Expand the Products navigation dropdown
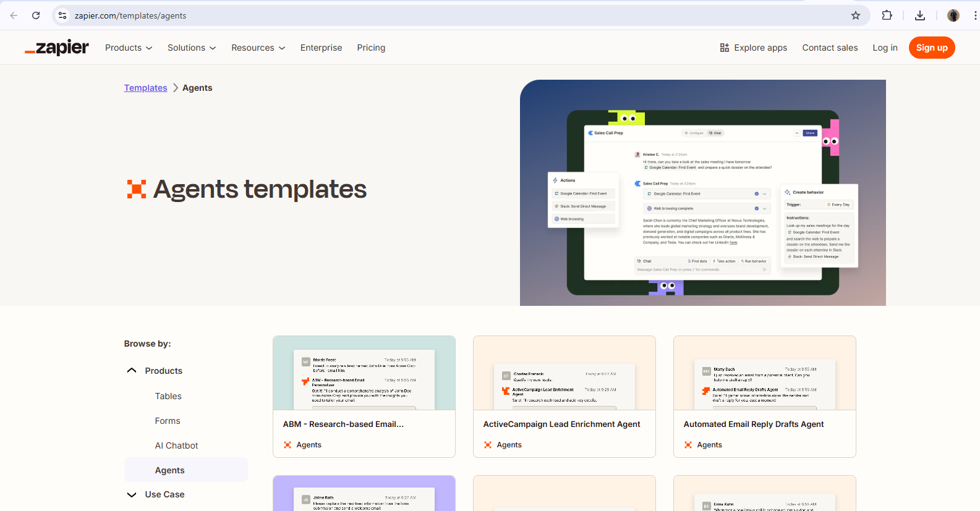 coord(129,48)
